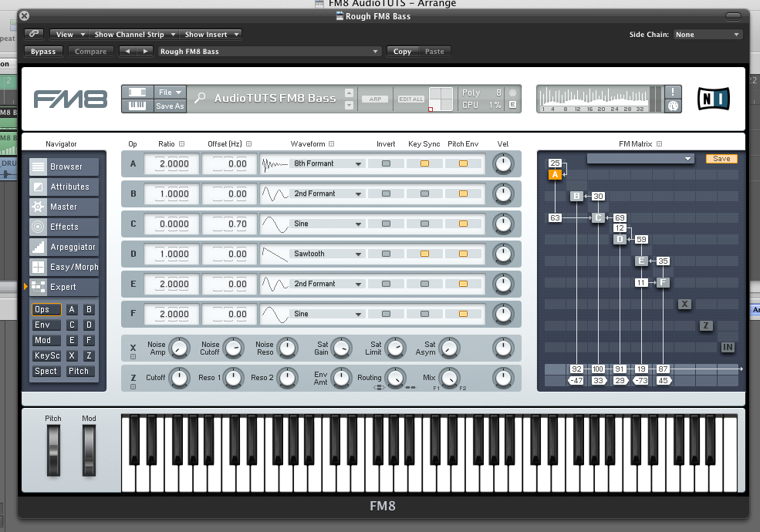
Task: Select operator D node in FM Matrix
Action: point(620,239)
